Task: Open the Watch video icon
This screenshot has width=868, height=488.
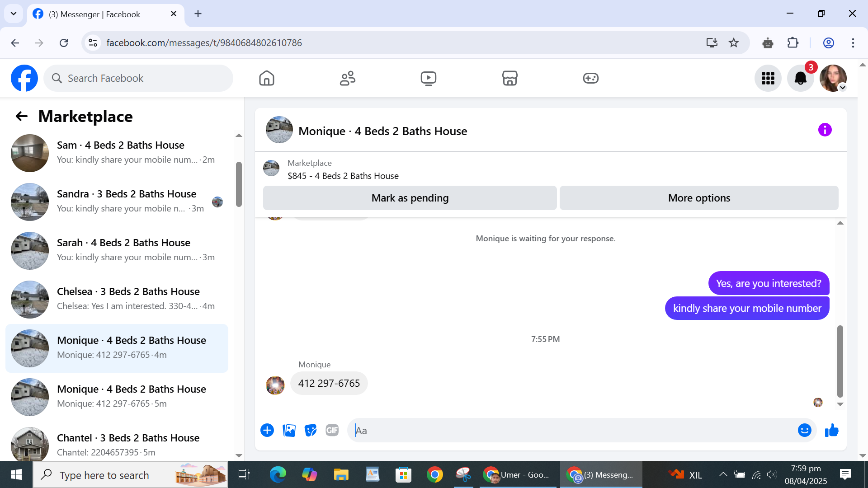Action: tap(428, 78)
